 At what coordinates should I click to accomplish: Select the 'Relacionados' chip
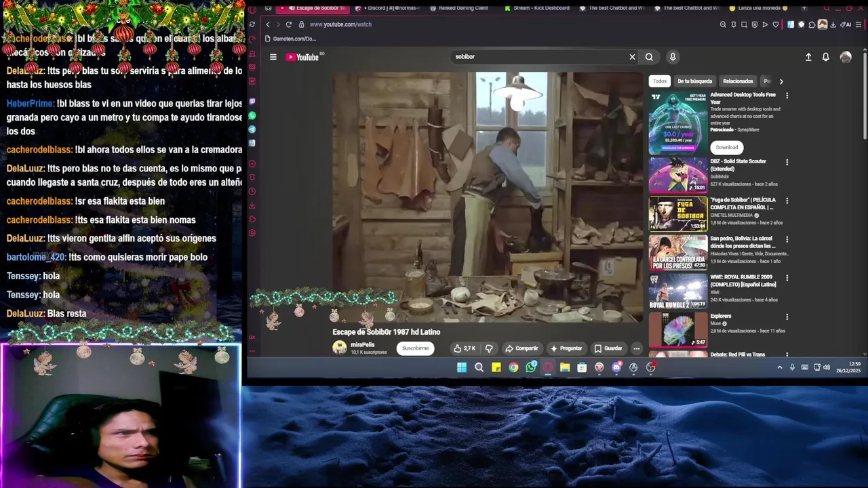pyautogui.click(x=738, y=81)
